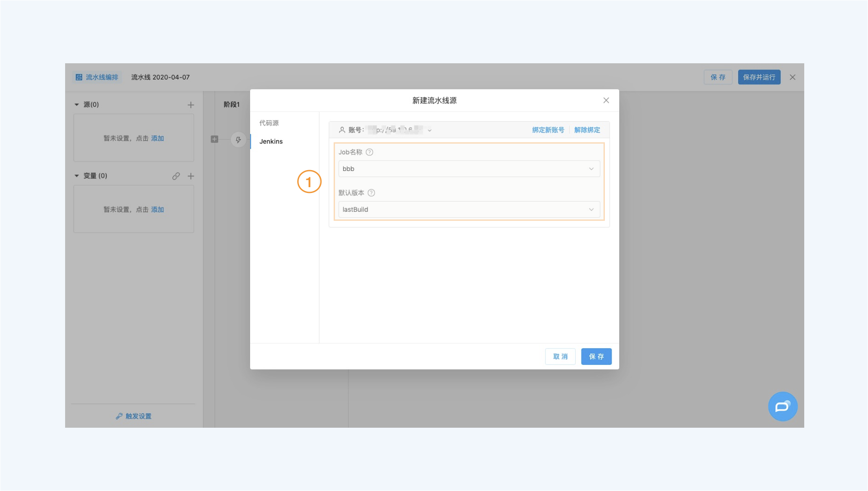The width and height of the screenshot is (868, 491).
Task: Click pipeline name 流水线 2020-04-07
Action: tap(160, 77)
